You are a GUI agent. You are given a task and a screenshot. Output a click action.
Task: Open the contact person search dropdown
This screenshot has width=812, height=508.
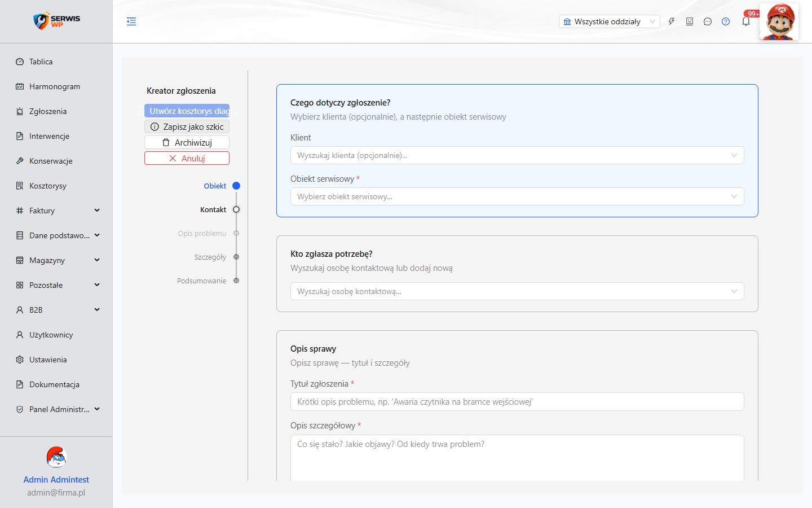pos(517,291)
